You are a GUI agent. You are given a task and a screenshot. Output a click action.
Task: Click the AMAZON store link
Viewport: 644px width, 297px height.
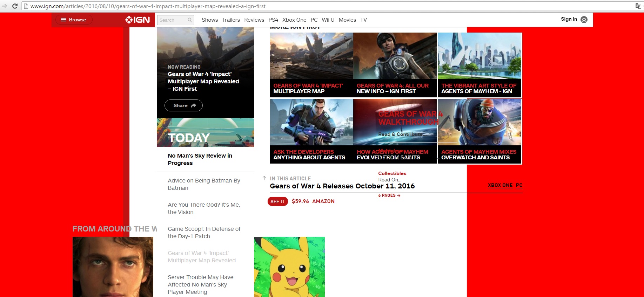[323, 201]
